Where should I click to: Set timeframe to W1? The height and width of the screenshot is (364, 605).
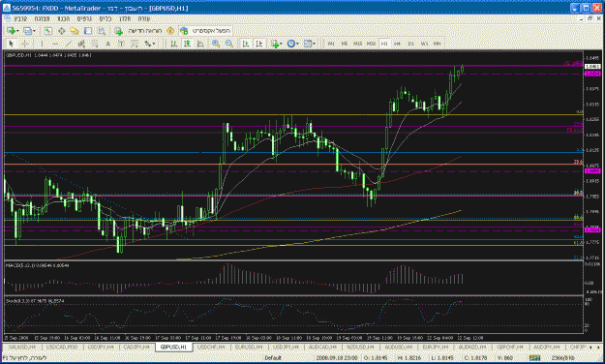pyautogui.click(x=424, y=44)
